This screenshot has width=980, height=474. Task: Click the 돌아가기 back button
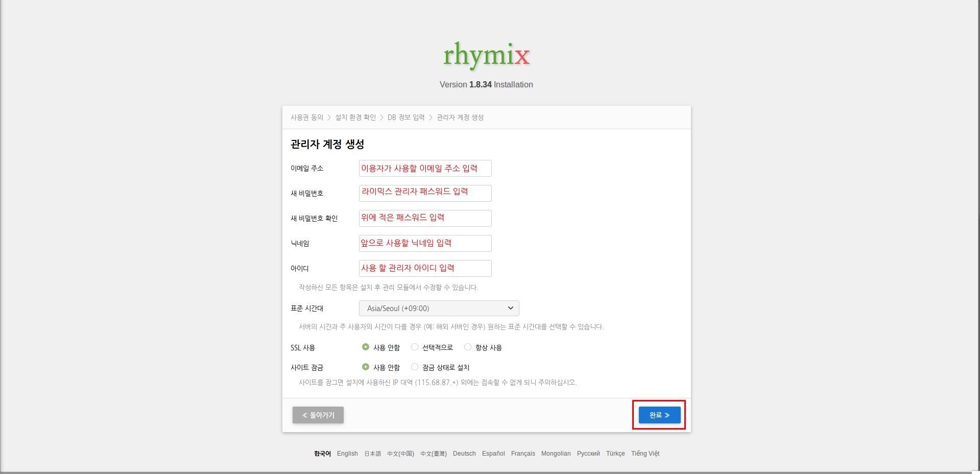(318, 415)
